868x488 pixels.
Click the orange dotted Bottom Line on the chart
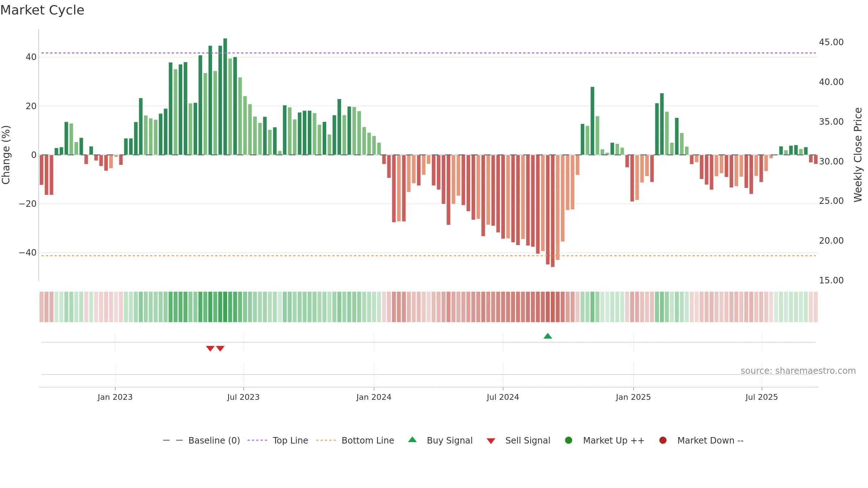point(429,256)
